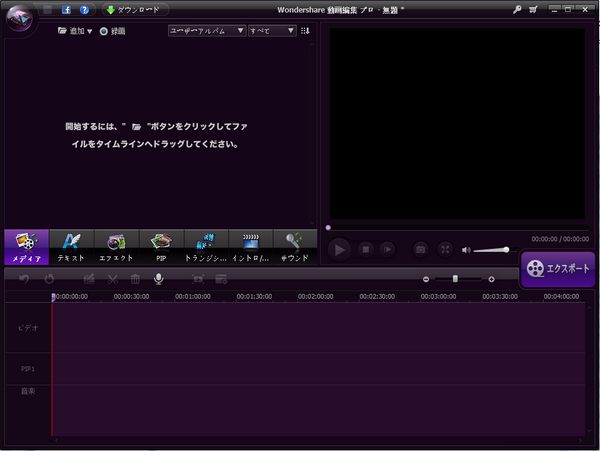Click the 00:02:30:00 ruler mark

click(x=377, y=296)
